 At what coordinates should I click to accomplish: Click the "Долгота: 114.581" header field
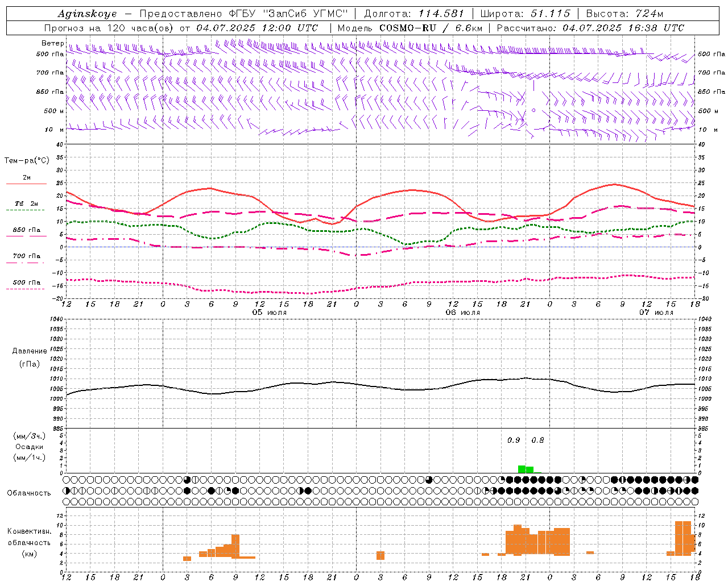click(413, 14)
